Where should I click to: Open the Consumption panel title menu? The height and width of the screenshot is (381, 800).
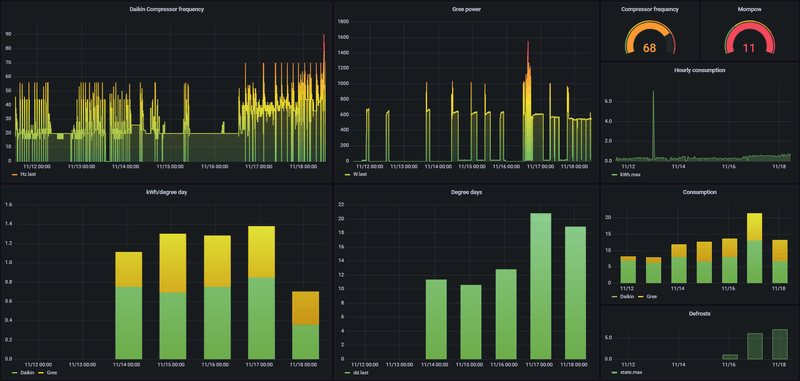pos(699,192)
